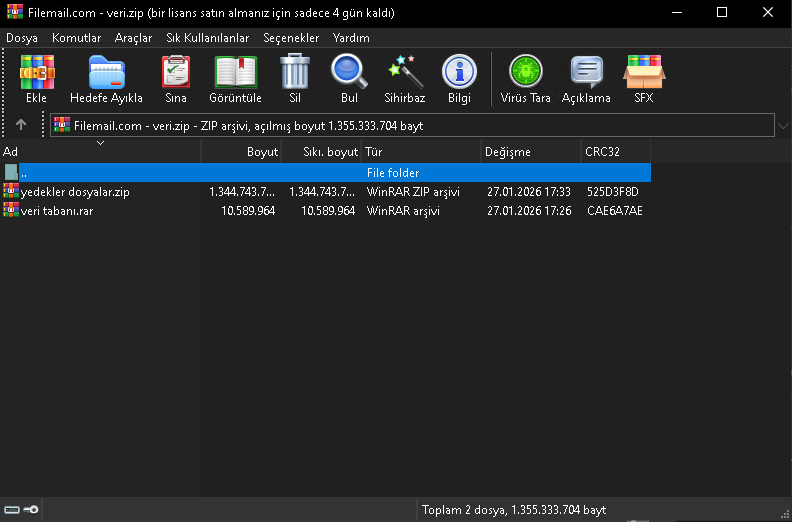Click the drive icon in status bar
Image resolution: width=792 pixels, height=522 pixels.
point(12,509)
